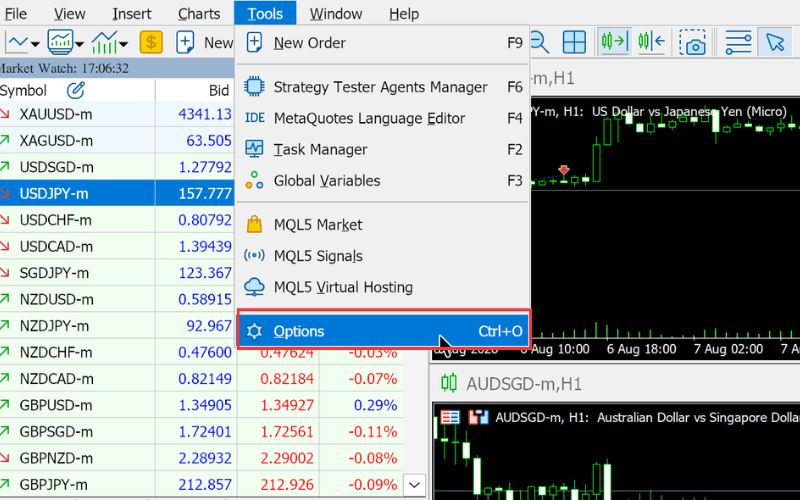This screenshot has width=800, height=500.
Task: Click the yellow dollar sign toolbar icon
Action: coord(151,42)
